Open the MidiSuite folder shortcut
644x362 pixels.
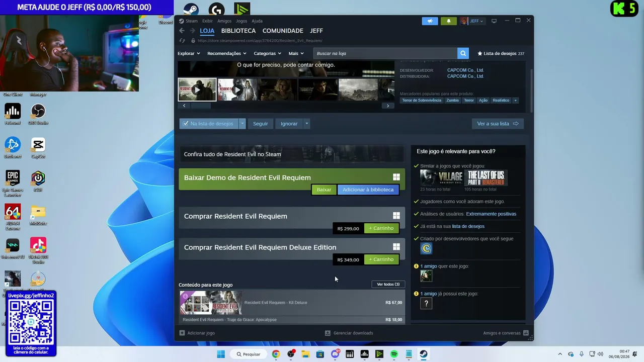(38, 215)
